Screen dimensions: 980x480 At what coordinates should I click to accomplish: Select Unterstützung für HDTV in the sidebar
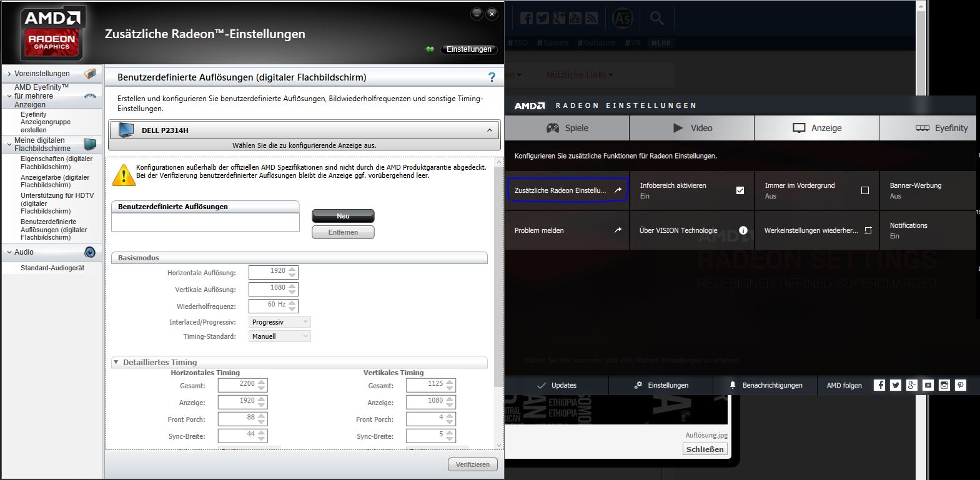pyautogui.click(x=57, y=203)
